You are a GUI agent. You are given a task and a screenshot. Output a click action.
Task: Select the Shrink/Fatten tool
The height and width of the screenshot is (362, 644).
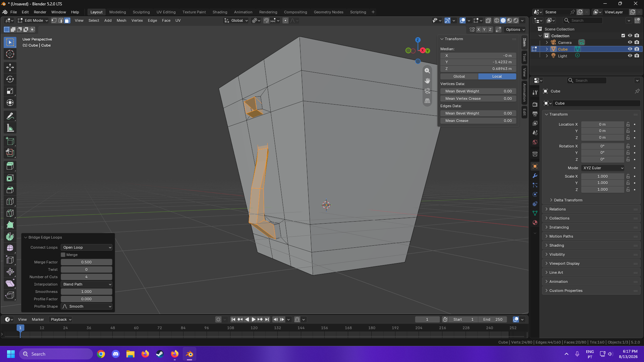coord(10,272)
